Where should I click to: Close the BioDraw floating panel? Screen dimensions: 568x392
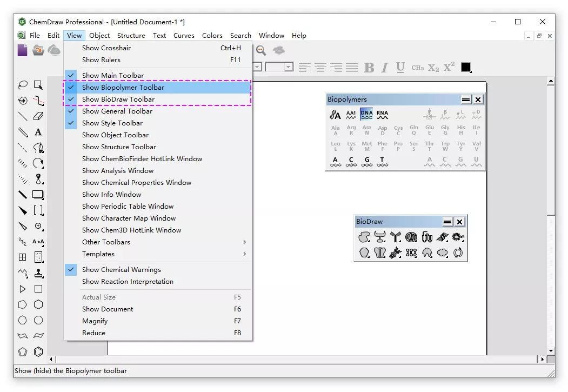point(460,222)
